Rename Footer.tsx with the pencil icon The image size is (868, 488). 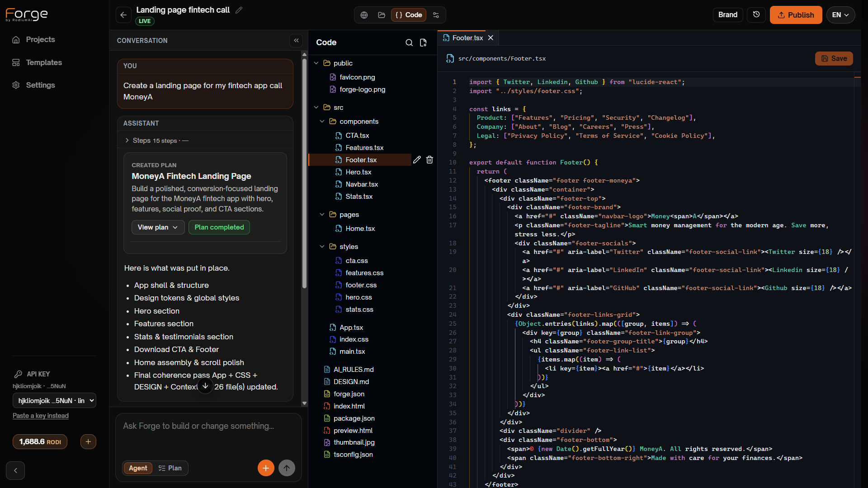pyautogui.click(x=417, y=160)
